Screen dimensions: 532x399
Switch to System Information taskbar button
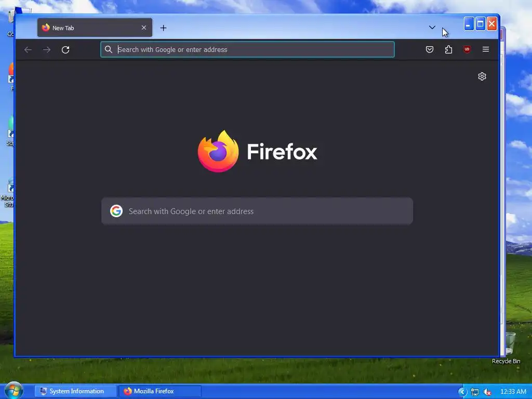point(76,391)
